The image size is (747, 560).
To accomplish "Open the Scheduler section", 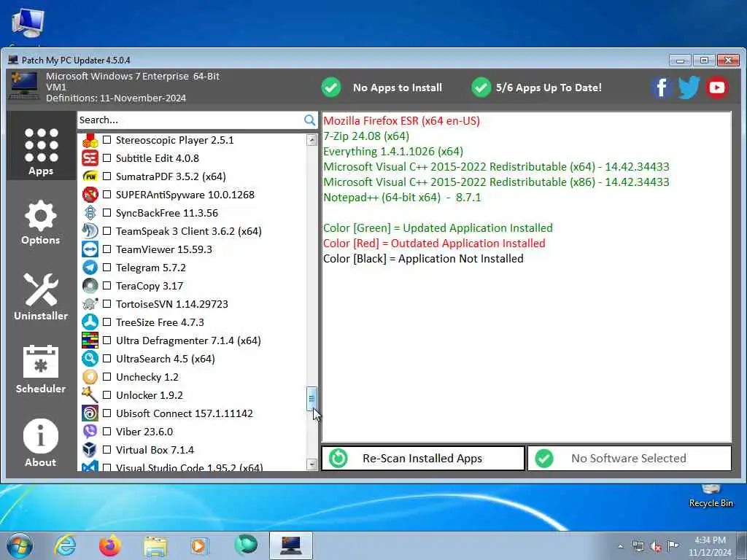I will (x=41, y=370).
